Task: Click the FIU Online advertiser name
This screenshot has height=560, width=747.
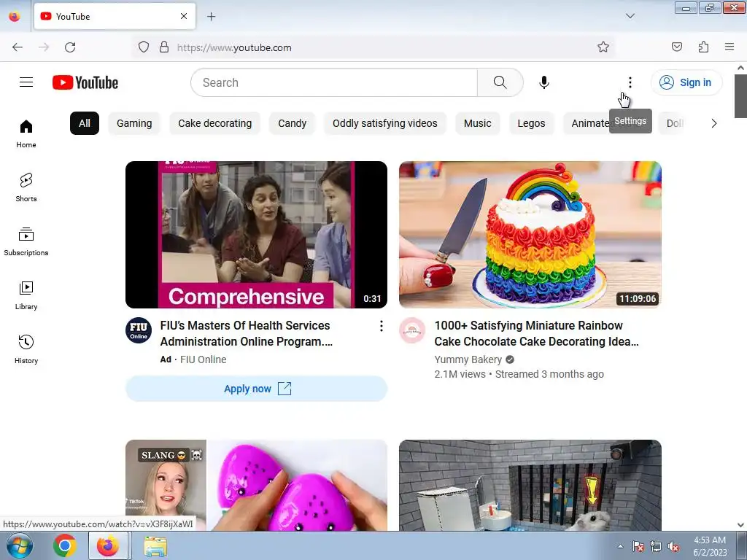Action: pos(203,359)
